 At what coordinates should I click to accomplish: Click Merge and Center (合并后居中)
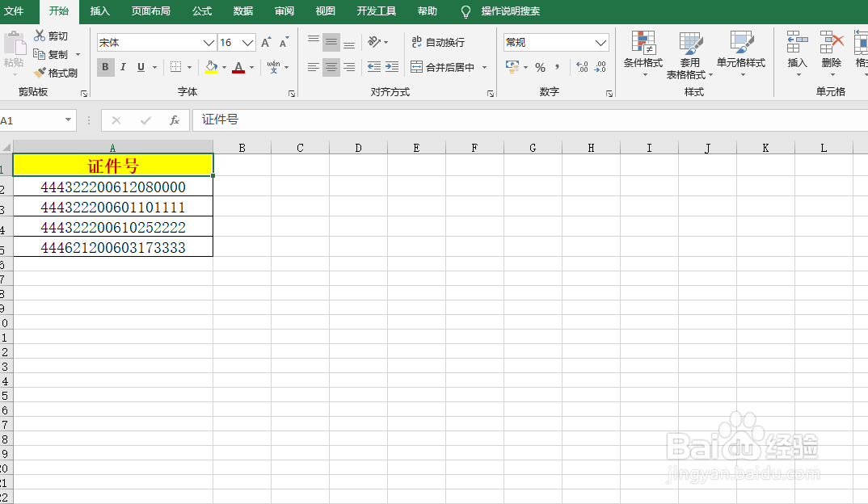(442, 67)
